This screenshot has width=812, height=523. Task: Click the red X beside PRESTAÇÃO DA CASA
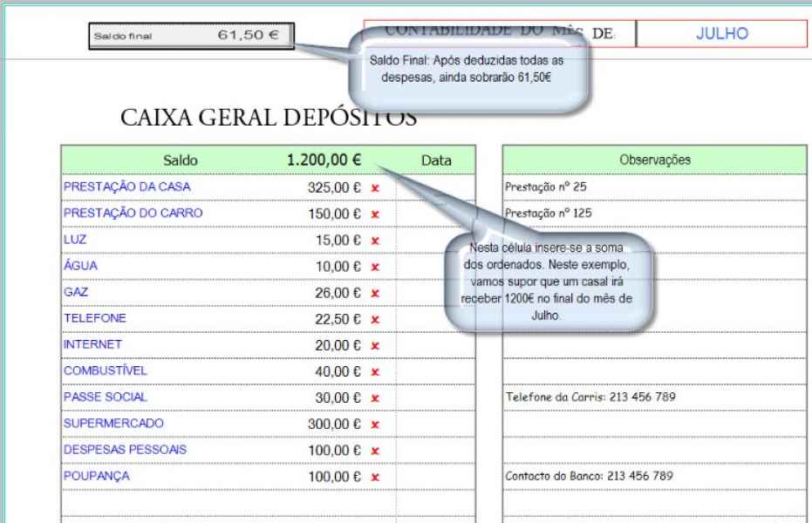tap(375, 187)
